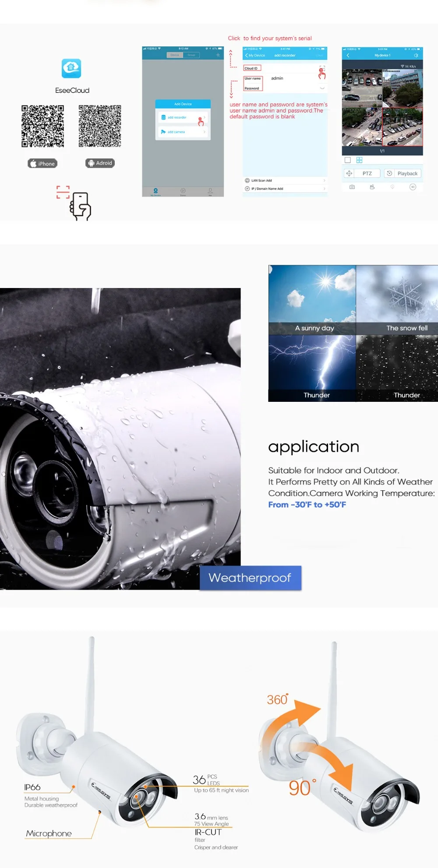The height and width of the screenshot is (868, 438).
Task: Click the Microphone label
Action: (49, 833)
